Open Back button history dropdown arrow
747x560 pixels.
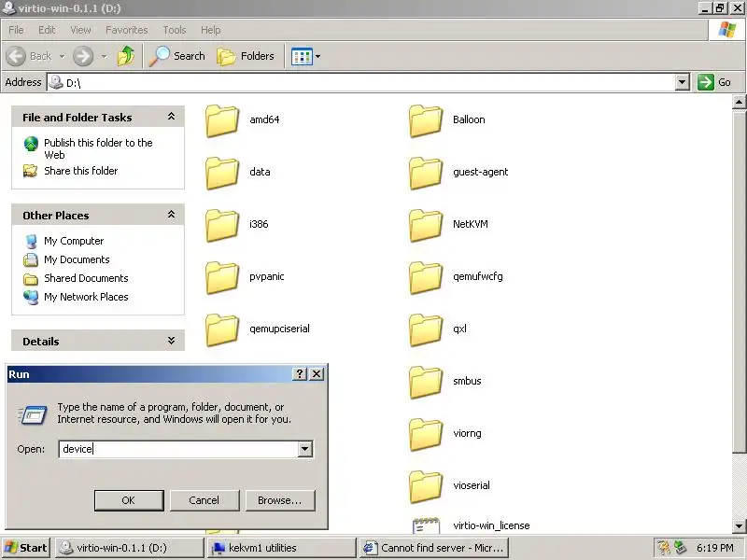pos(62,57)
